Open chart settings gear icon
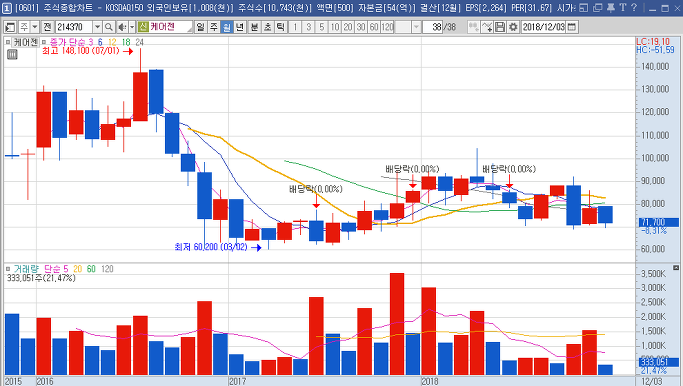Image resolution: width=683 pixels, height=386 pixels. pyautogui.click(x=513, y=27)
